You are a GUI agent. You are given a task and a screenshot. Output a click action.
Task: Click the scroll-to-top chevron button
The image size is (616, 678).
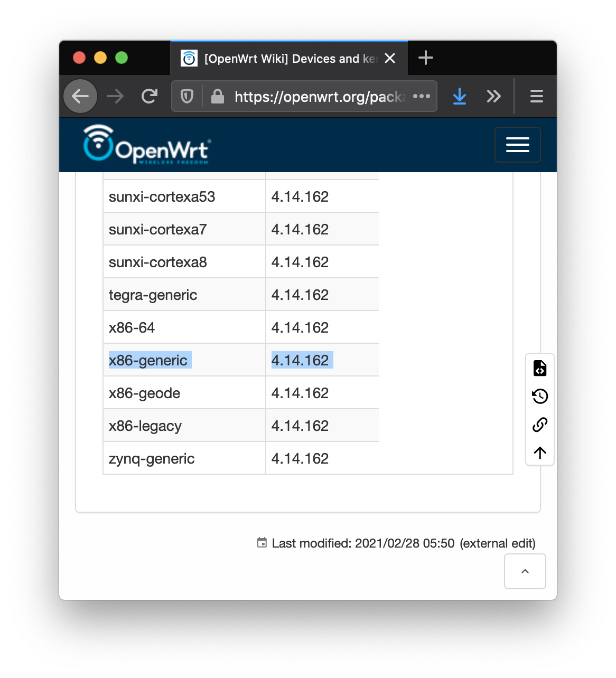coord(525,571)
